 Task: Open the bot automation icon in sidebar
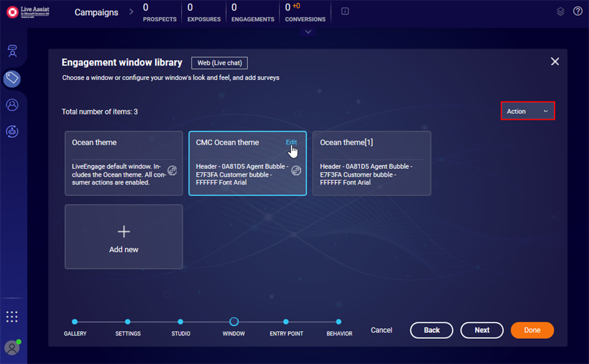coord(12,131)
